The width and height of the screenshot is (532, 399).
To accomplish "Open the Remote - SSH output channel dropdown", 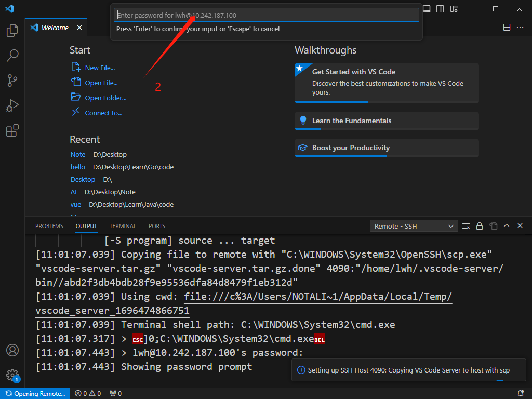I will tap(414, 226).
